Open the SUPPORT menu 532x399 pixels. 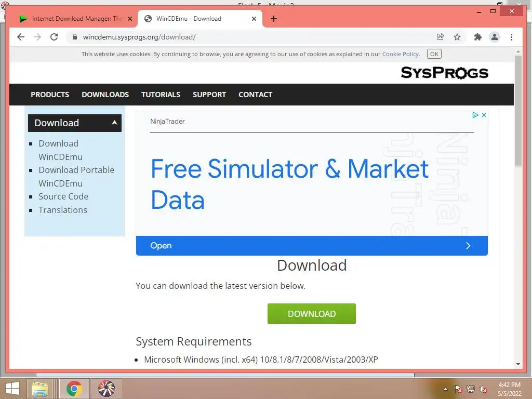point(209,95)
